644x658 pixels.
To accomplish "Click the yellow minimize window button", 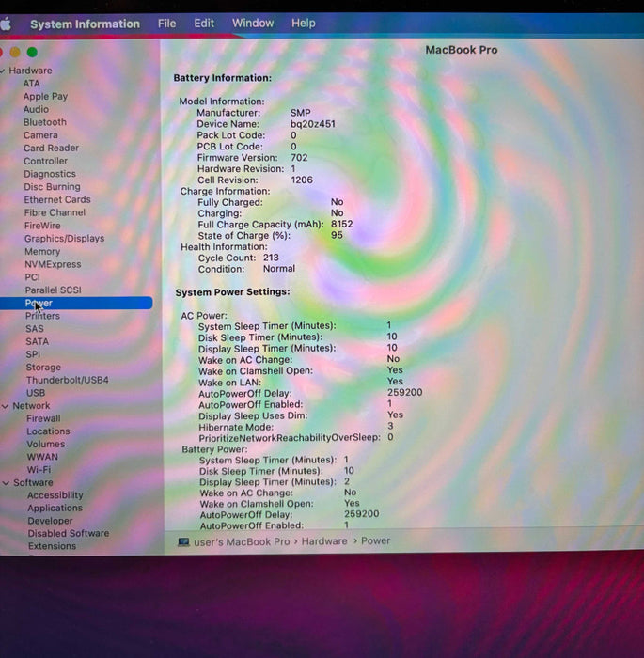I will 15,52.
